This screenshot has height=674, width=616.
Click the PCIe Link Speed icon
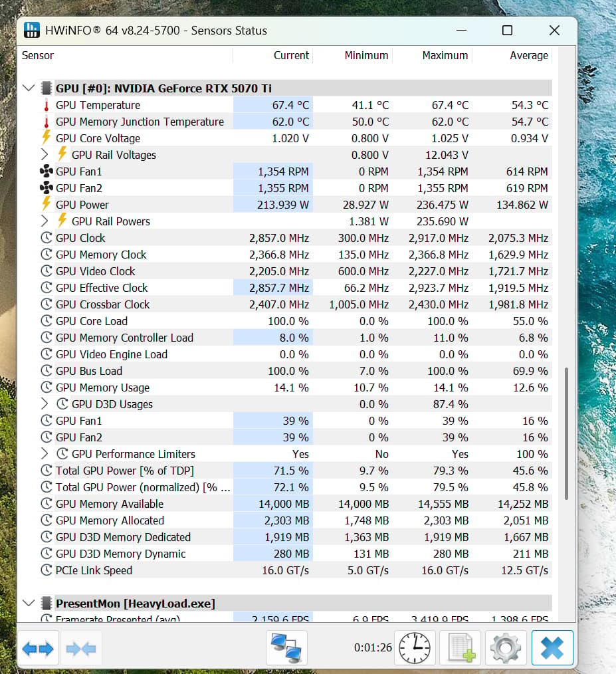[47, 570]
